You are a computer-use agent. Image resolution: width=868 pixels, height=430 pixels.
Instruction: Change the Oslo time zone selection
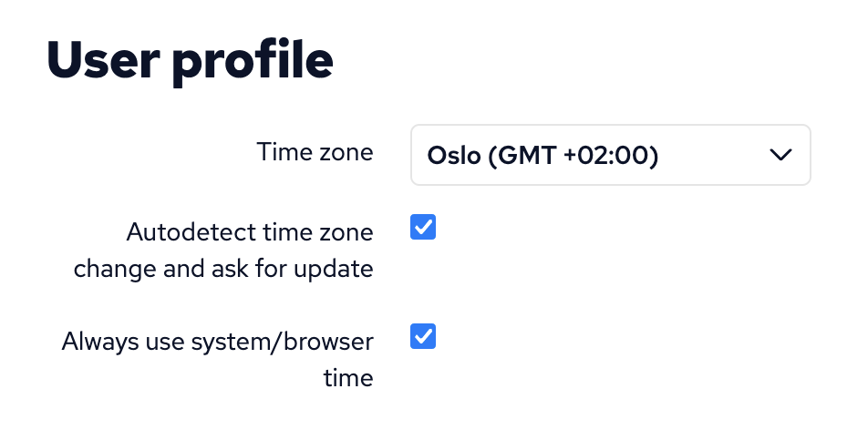click(610, 155)
